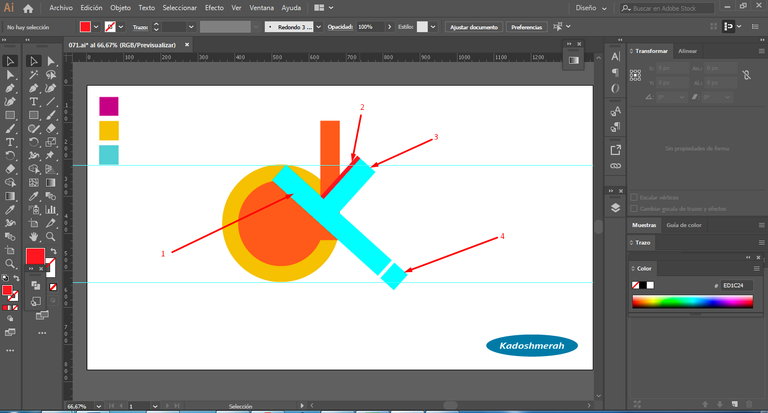Image resolution: width=768 pixels, height=413 pixels.
Task: Expand the Opacidad slider arrow
Action: [389, 27]
